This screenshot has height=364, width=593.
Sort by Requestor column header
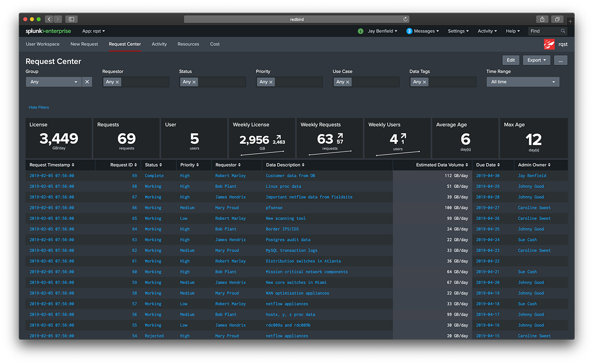click(228, 165)
